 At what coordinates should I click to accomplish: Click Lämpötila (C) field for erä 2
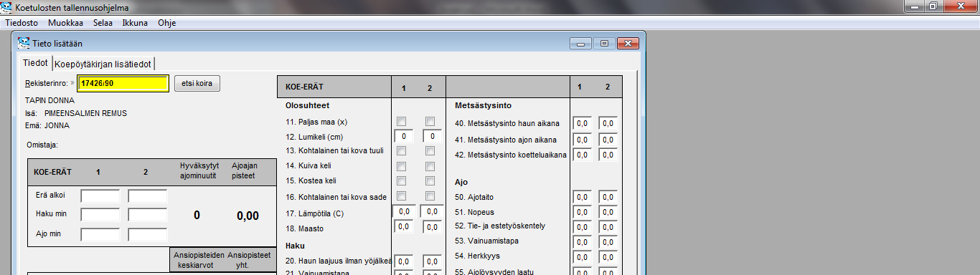[x=432, y=211]
